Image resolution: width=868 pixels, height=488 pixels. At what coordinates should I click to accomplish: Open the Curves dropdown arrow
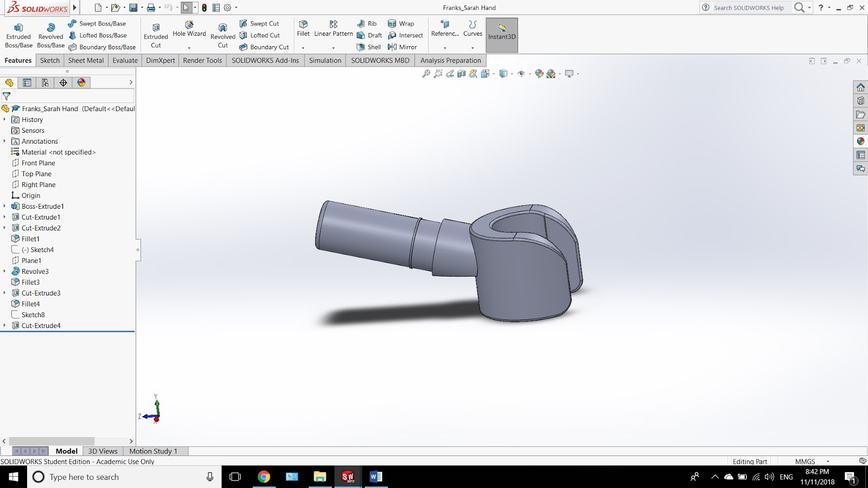tap(473, 48)
